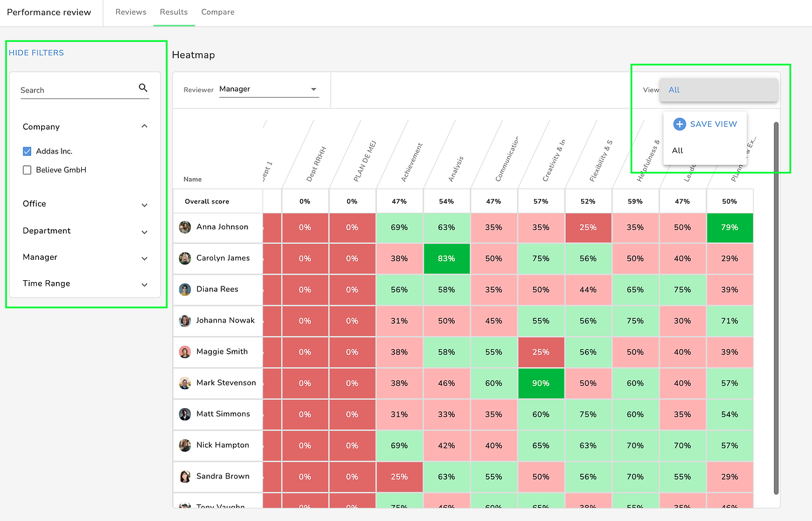Uncheck the Addas Inc. company checkbox
Image resolution: width=812 pixels, height=521 pixels.
[x=27, y=151]
